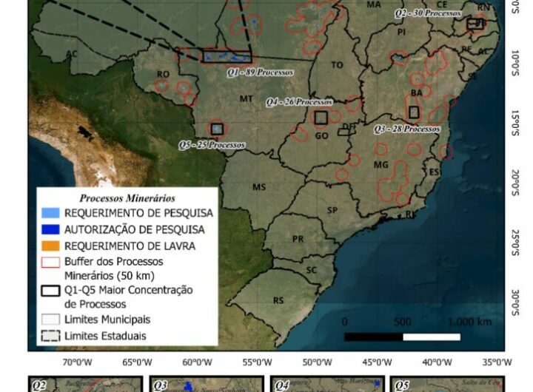Image resolution: width=533 pixels, height=392 pixels.
Task: Select the Q2 - 30 Processos label
Action: pyautogui.click(x=429, y=13)
